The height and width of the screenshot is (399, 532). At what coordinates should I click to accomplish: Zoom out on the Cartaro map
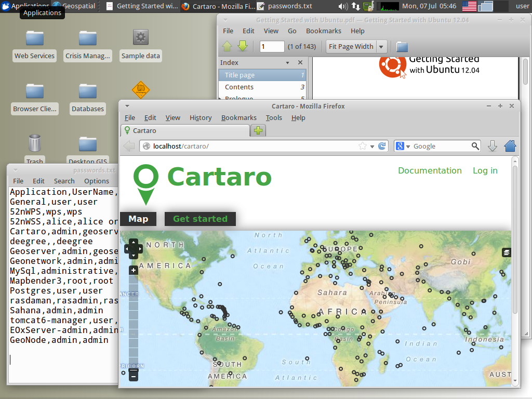[134, 376]
